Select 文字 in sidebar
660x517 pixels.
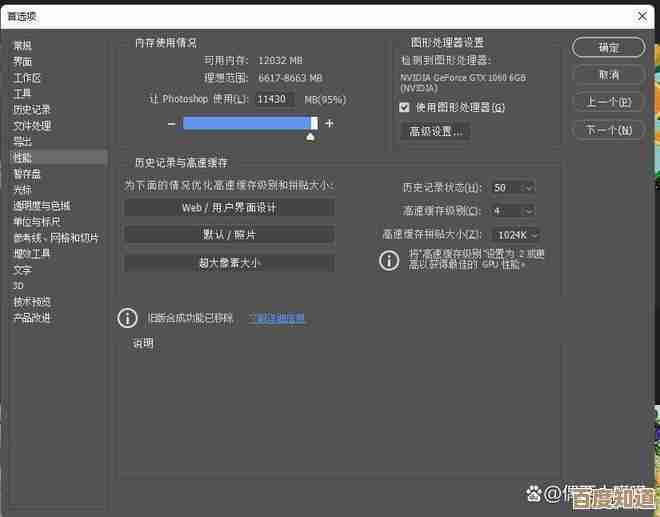22,270
